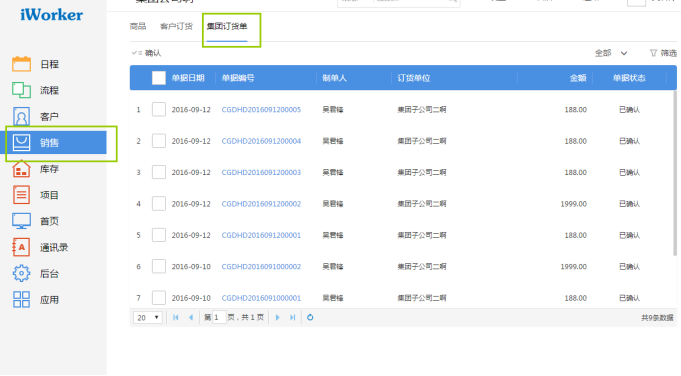Go to next page arrow
Screen dimensions: 681x376
(278, 317)
